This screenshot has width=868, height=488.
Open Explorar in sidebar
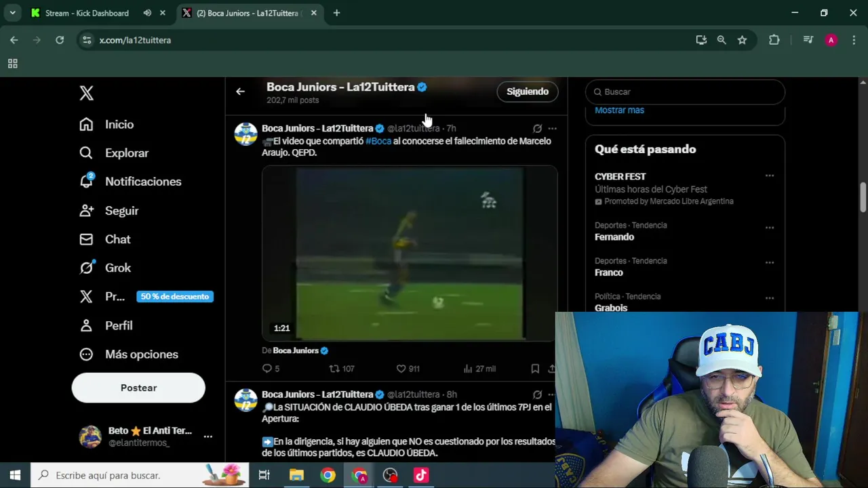click(114, 153)
